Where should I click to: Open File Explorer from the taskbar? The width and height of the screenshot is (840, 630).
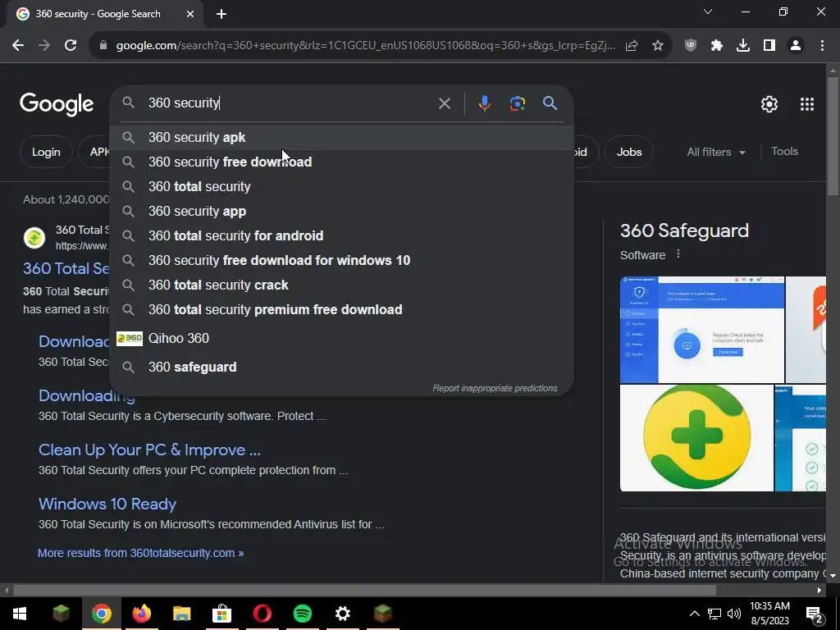click(x=181, y=614)
